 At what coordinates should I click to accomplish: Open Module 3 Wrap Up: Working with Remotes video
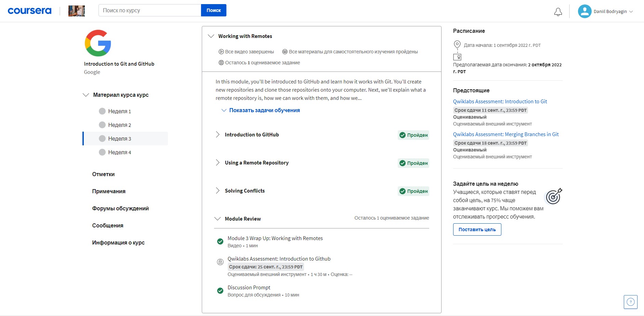[x=275, y=238]
